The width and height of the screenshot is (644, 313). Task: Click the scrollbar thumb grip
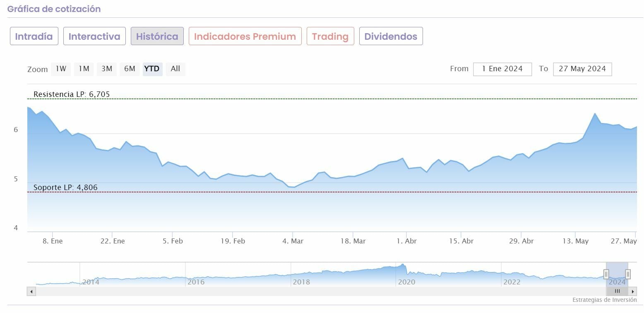[617, 291]
